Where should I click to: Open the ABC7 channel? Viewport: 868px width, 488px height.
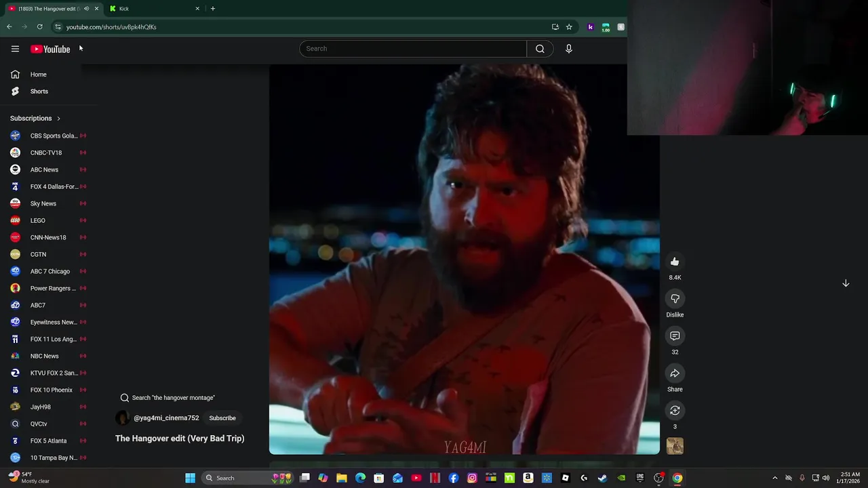pos(47,305)
